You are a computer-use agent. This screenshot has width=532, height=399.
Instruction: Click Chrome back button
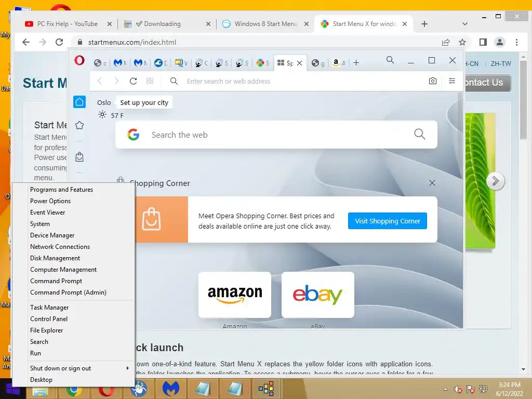26,42
